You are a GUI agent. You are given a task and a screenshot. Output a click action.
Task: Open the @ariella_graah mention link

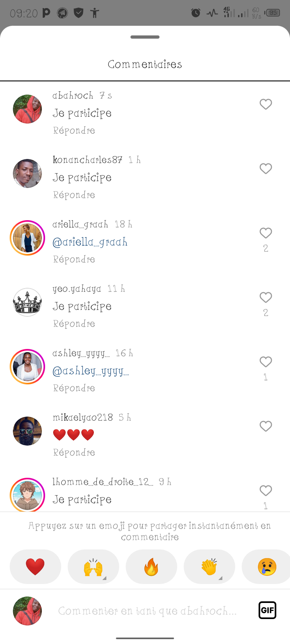(x=90, y=242)
